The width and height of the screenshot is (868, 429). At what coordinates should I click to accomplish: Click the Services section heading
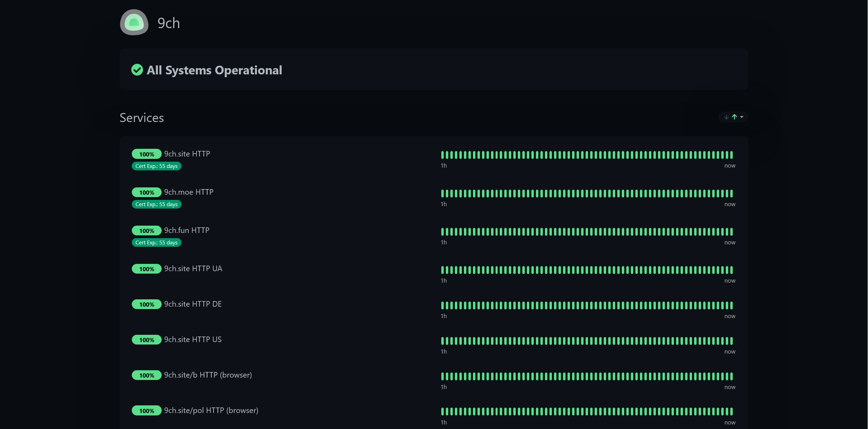tap(142, 118)
